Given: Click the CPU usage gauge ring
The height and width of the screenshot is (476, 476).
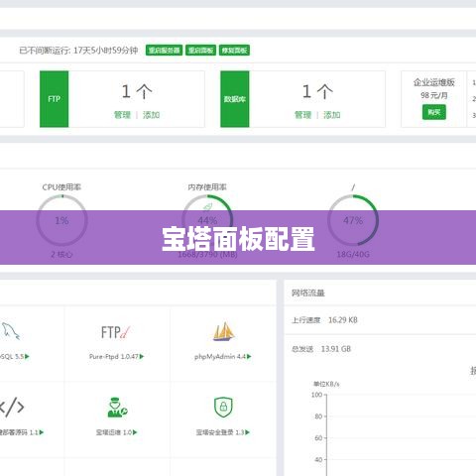Looking at the screenshot, I should pos(61,220).
